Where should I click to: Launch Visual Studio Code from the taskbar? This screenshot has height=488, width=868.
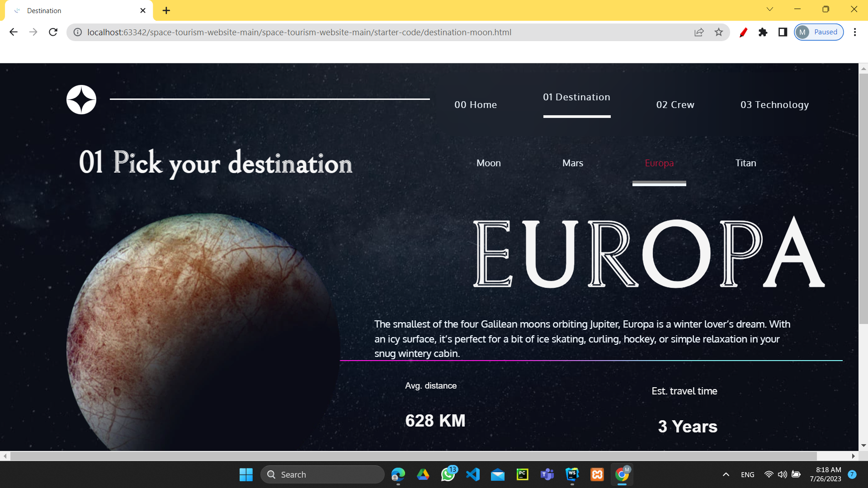pos(473,474)
